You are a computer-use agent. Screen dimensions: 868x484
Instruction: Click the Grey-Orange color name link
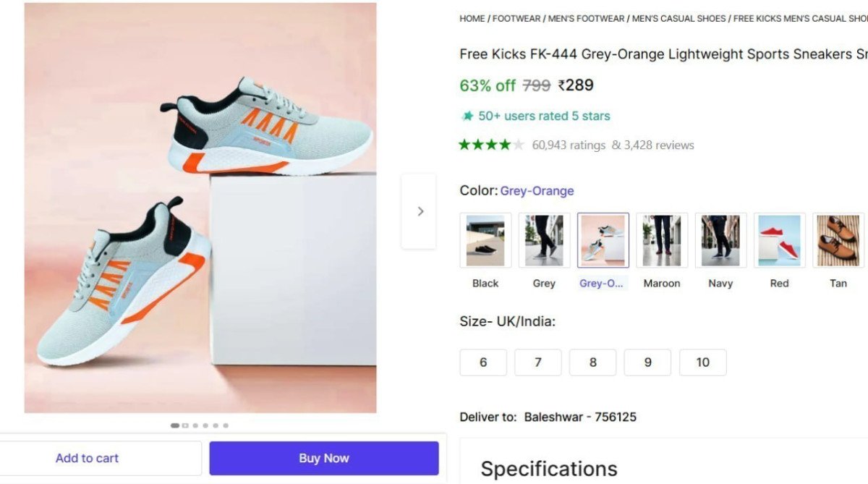point(537,190)
